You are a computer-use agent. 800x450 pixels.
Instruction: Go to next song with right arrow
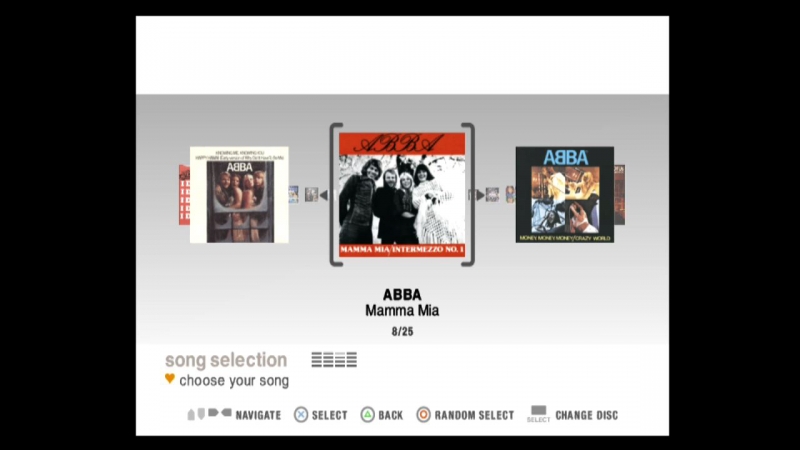(x=480, y=195)
